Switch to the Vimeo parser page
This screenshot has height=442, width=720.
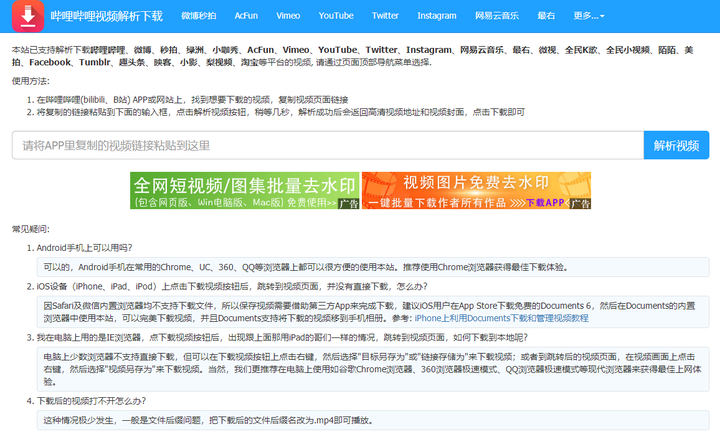[288, 16]
